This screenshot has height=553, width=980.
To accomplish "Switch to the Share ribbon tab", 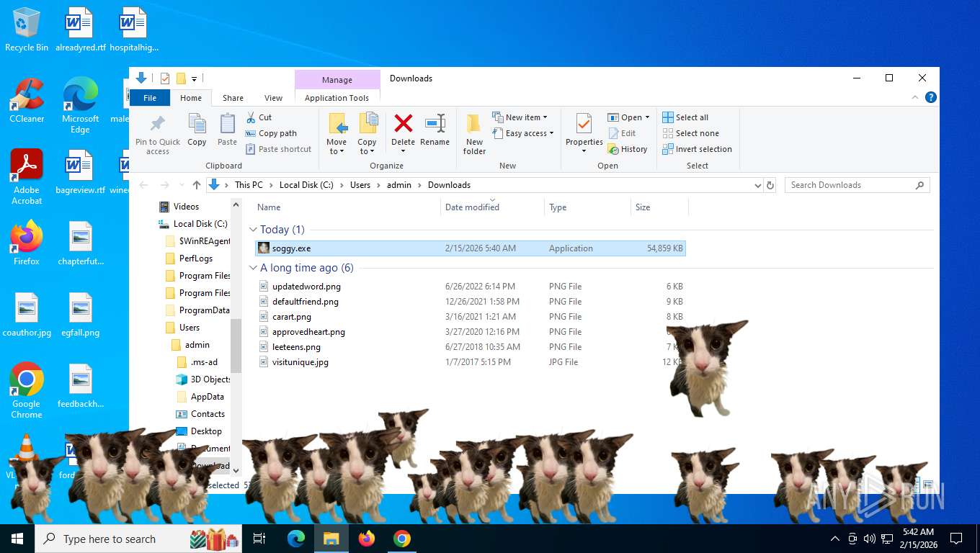I will [233, 98].
